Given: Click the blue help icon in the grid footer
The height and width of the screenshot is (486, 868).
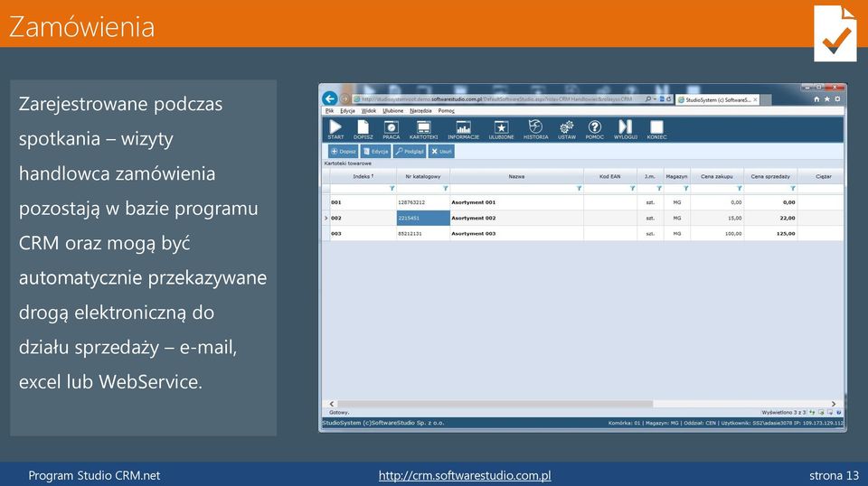Looking at the screenshot, I should [x=839, y=413].
